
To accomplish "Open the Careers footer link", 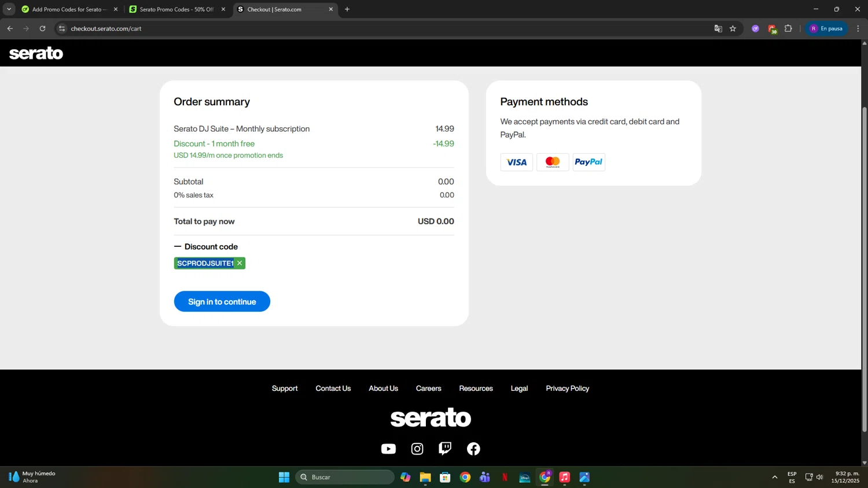I will (x=429, y=389).
